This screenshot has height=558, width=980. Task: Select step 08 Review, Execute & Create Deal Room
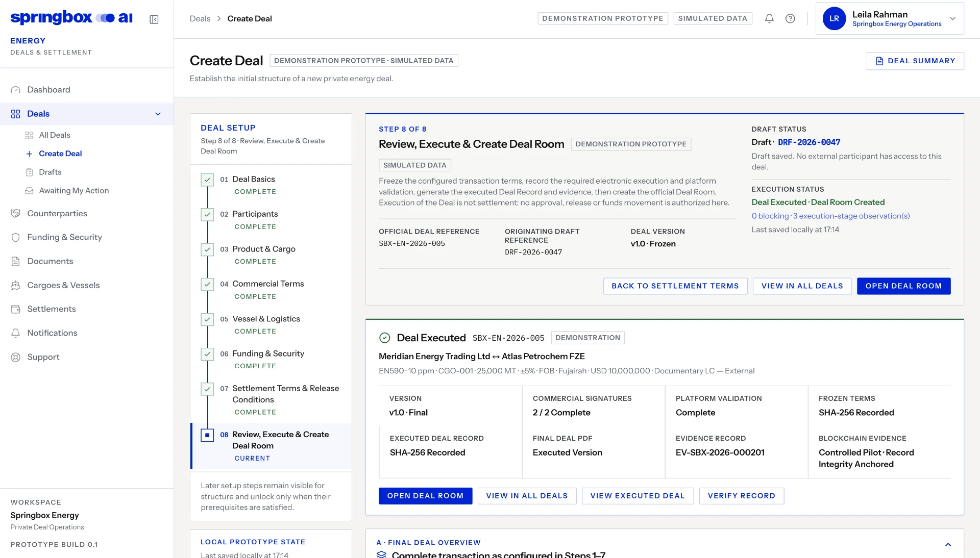271,446
